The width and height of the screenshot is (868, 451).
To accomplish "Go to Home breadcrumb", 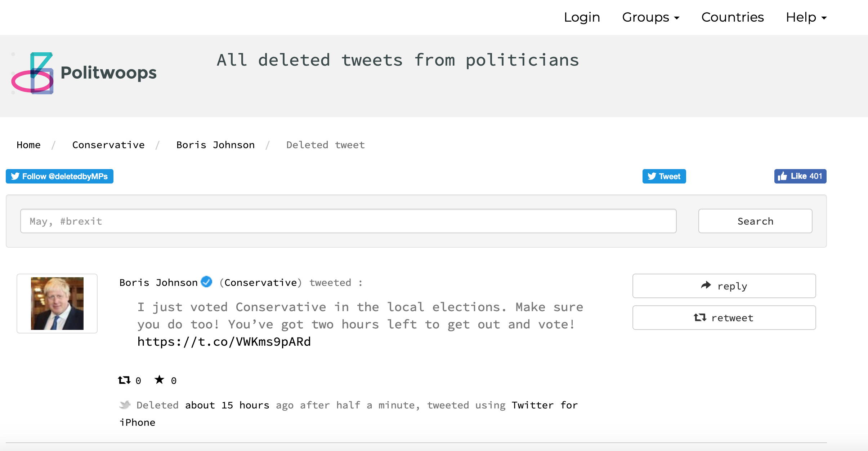I will 28,145.
